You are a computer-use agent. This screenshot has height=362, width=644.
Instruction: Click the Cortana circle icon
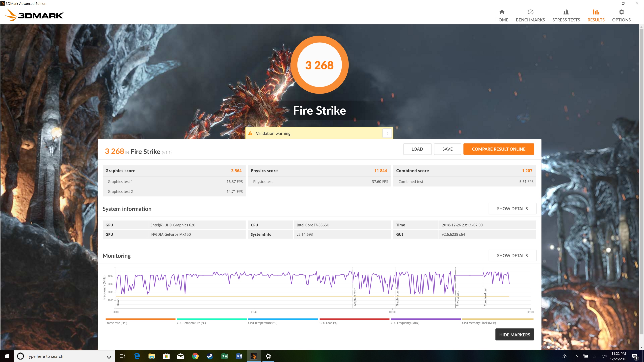point(20,356)
